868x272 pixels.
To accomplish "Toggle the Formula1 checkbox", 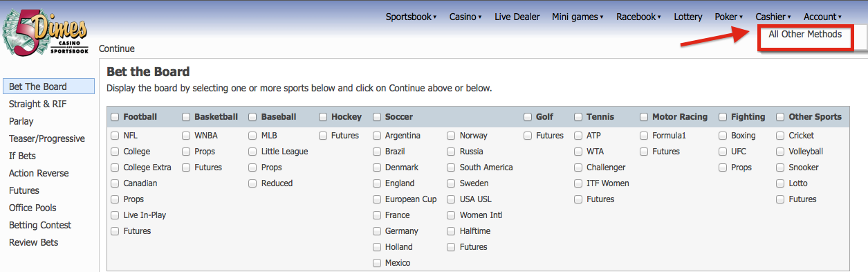I will 644,136.
